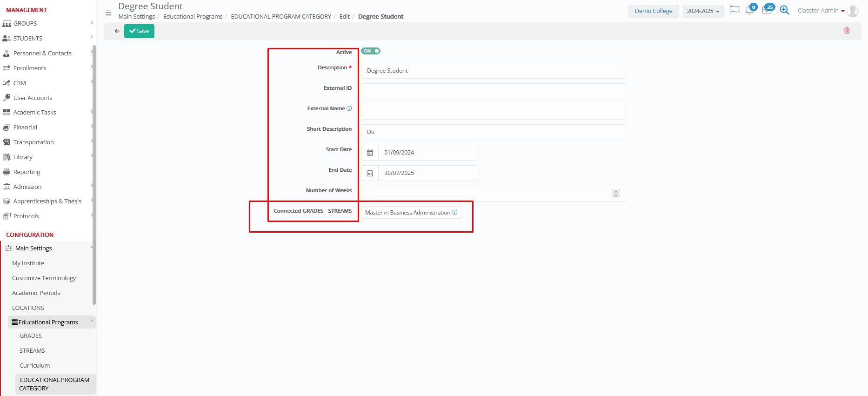Open the Start Date calendar icon

pos(370,153)
